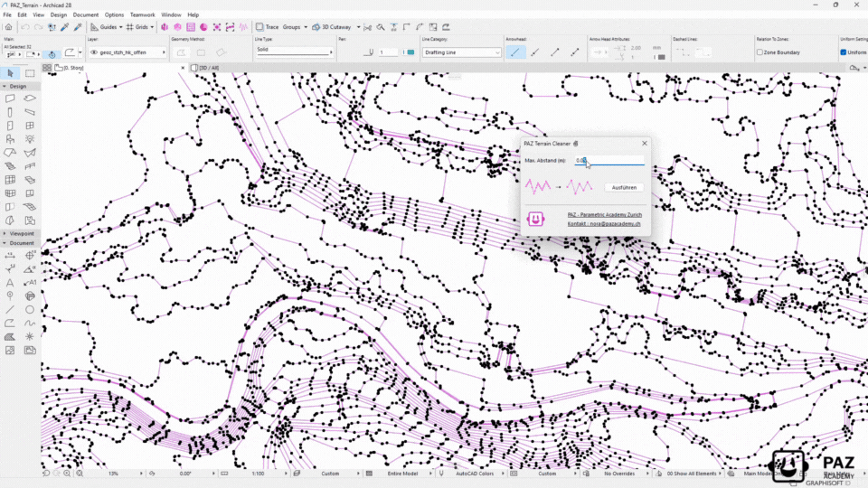The height and width of the screenshot is (488, 868).
Task: Toggle the Trace option in the toolbar
Action: click(268, 26)
